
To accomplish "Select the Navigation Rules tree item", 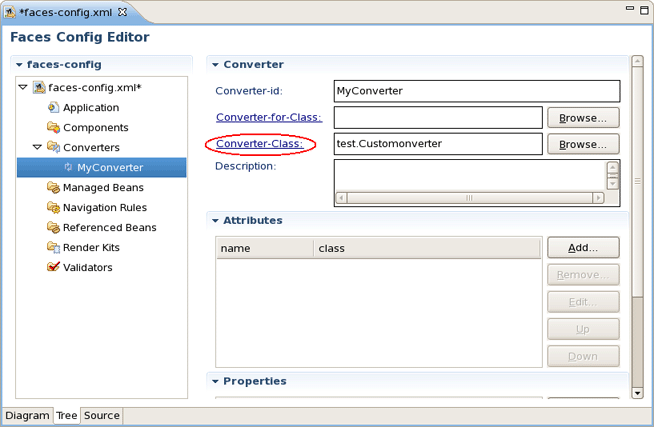I will click(105, 208).
